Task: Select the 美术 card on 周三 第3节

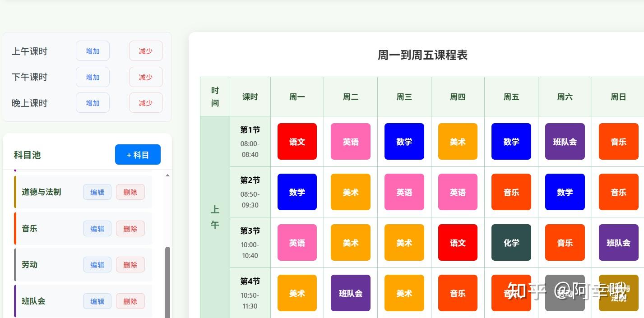Action: coord(404,243)
